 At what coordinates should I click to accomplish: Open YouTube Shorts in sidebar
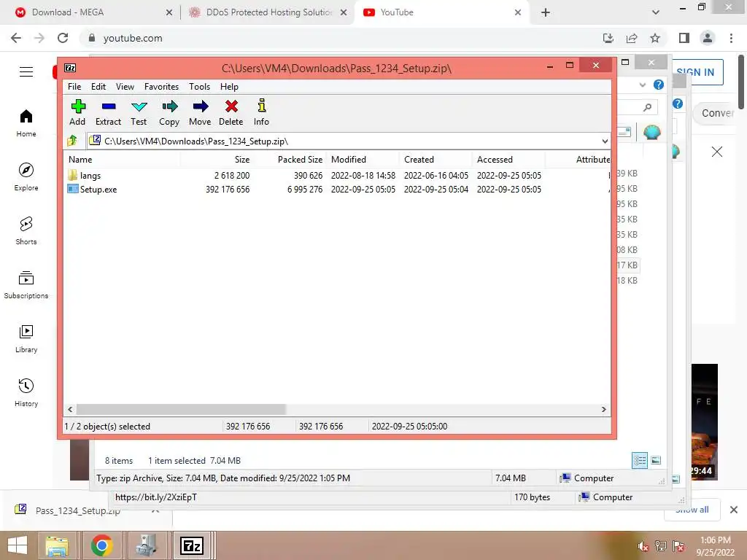tap(26, 231)
